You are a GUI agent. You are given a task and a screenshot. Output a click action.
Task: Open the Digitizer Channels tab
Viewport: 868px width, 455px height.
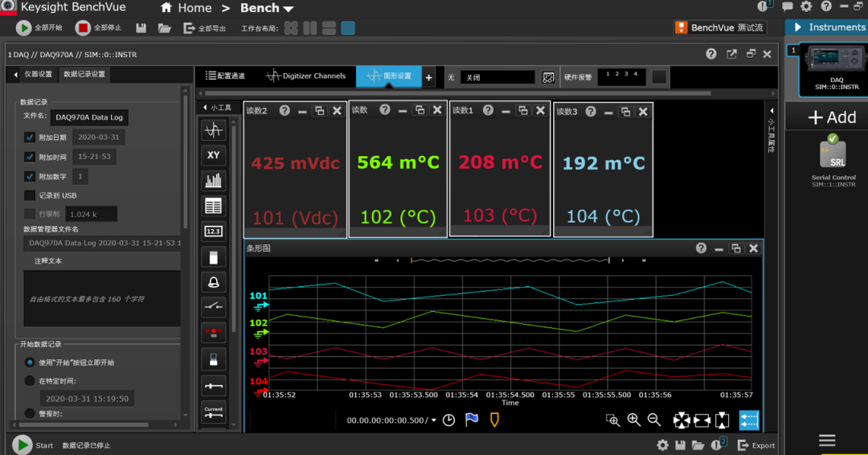(x=306, y=76)
